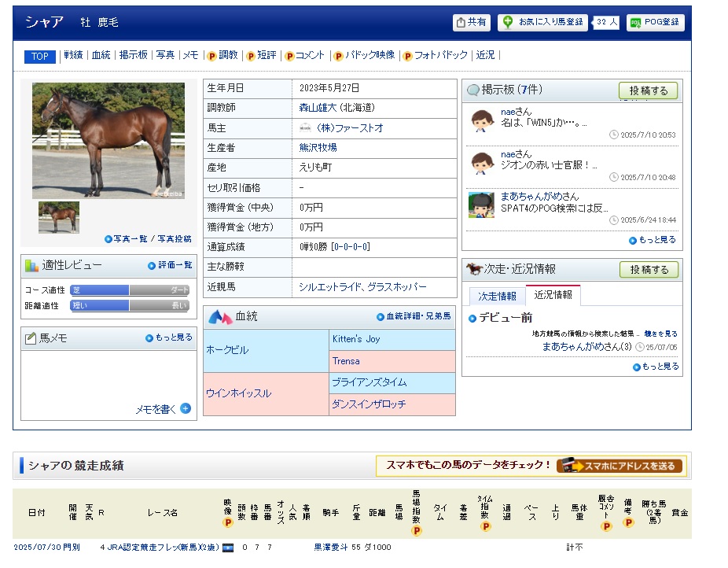Click スマホにアドレスを送る button
728x568 pixels.
tap(620, 466)
